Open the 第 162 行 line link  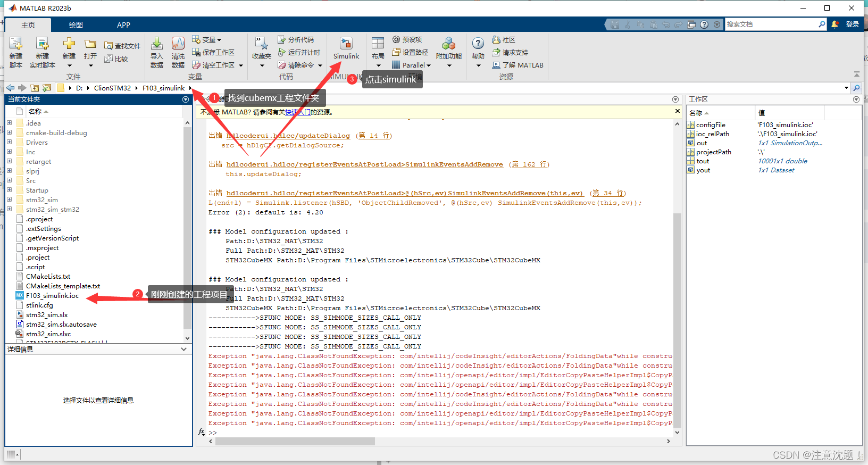529,164
